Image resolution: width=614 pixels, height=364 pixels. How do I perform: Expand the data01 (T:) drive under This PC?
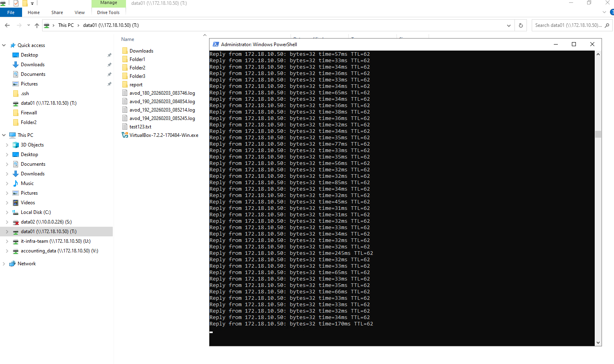(x=7, y=232)
